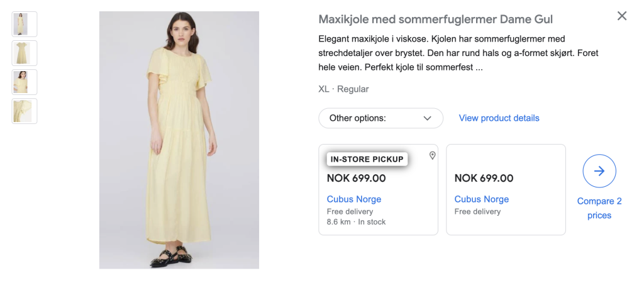Click the Compare 2 prices label
Viewport: 644px width, 295px height.
(599, 208)
